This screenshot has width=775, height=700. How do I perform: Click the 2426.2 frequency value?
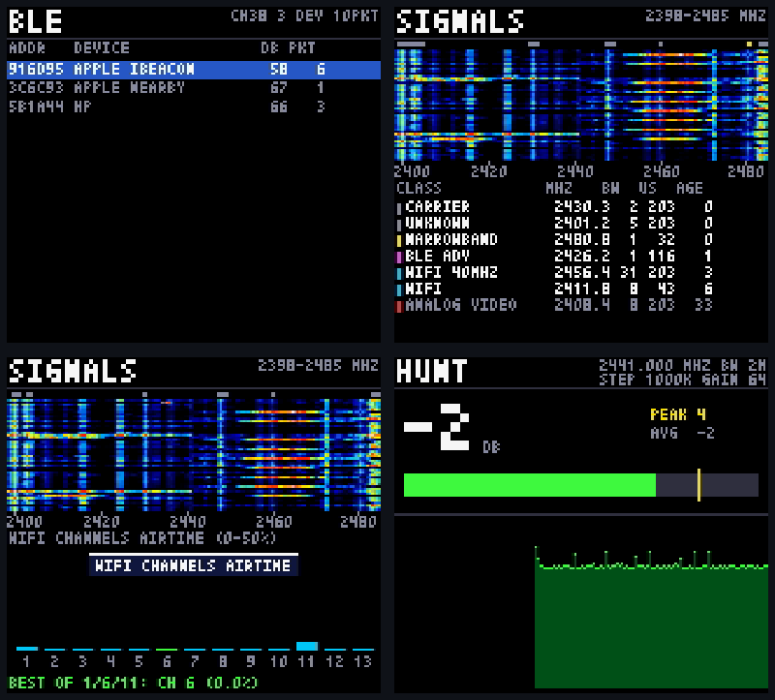582,256
